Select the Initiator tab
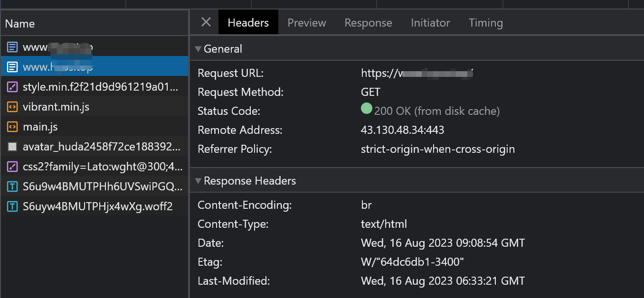Viewport: 644px width, 298px height. (x=430, y=23)
